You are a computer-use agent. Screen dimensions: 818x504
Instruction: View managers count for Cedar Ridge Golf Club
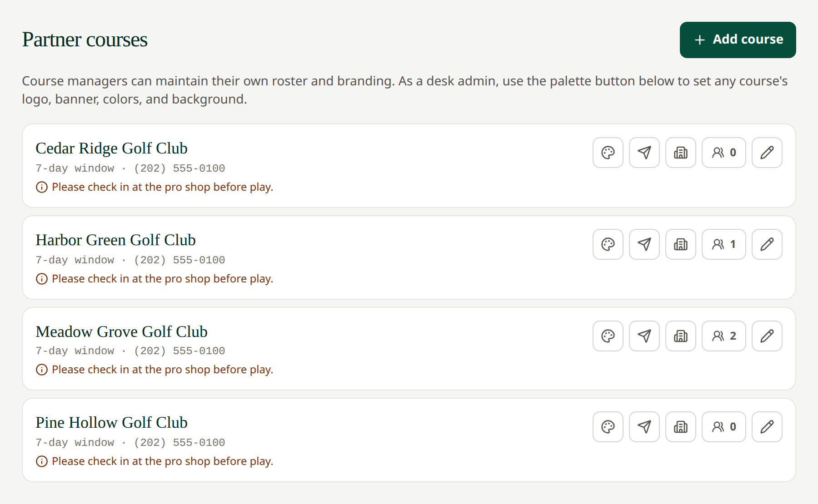724,153
